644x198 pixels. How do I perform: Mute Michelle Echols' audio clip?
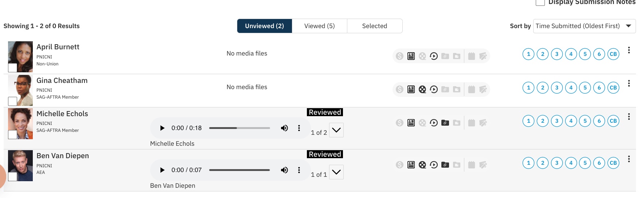(284, 128)
